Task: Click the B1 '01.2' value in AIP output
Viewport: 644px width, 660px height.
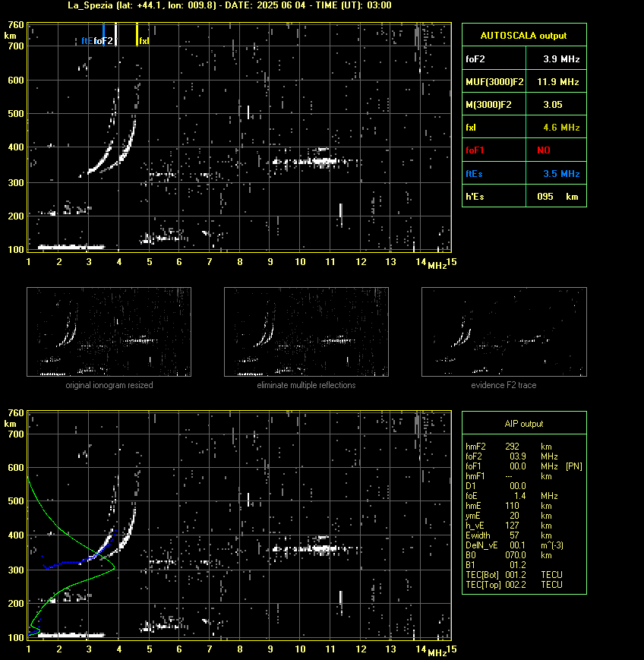Action: pyautogui.click(x=518, y=565)
